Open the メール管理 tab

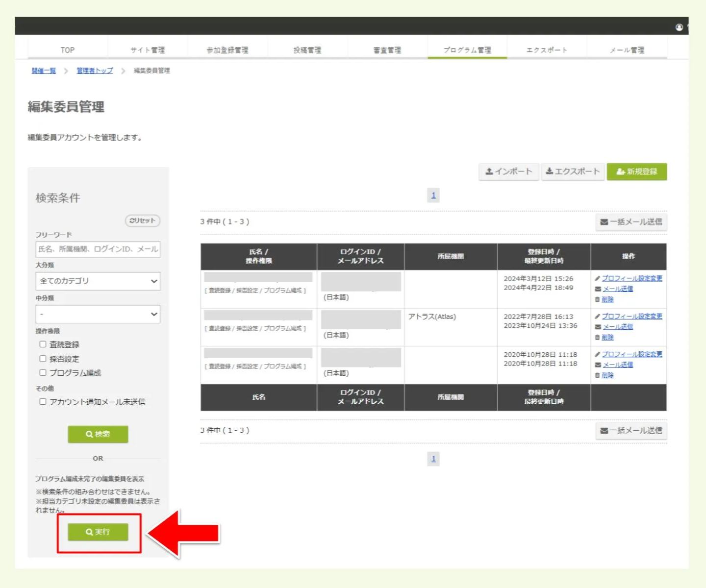627,50
